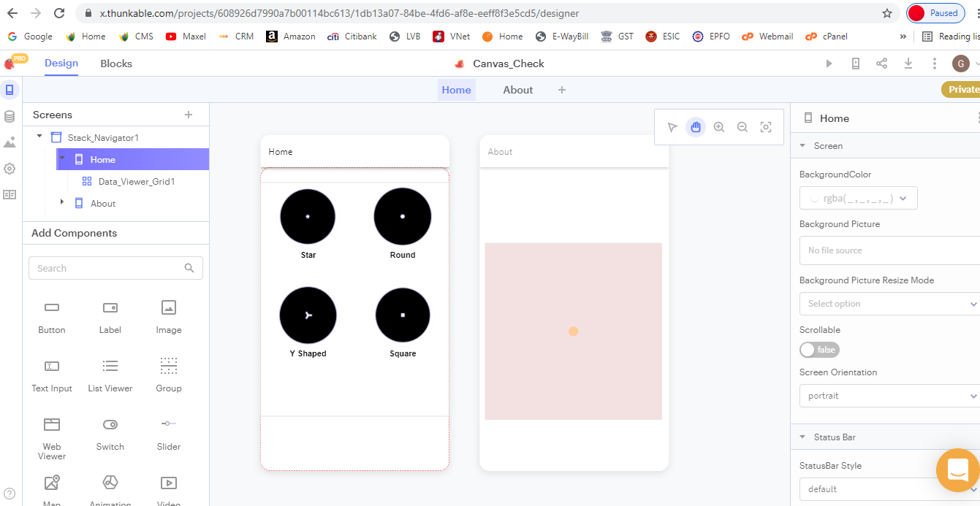Open Screen Orientation dropdown
This screenshot has height=506, width=980.
(x=889, y=396)
